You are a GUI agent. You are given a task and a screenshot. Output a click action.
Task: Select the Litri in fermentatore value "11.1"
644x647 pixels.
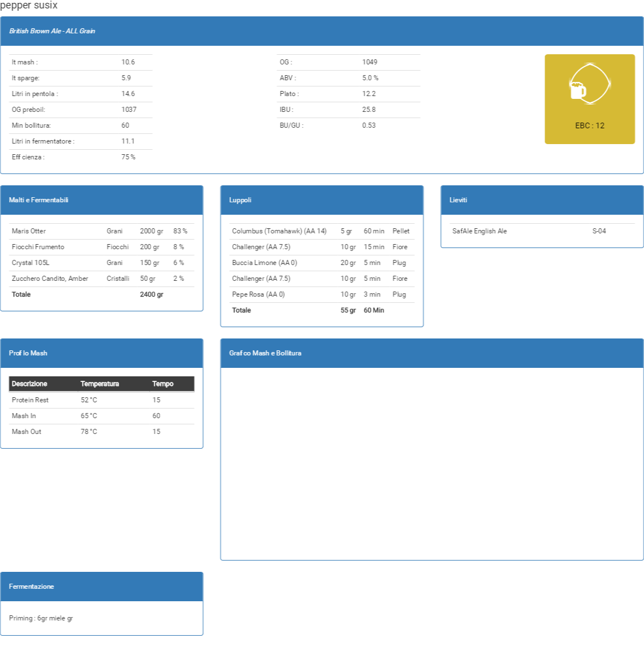128,141
